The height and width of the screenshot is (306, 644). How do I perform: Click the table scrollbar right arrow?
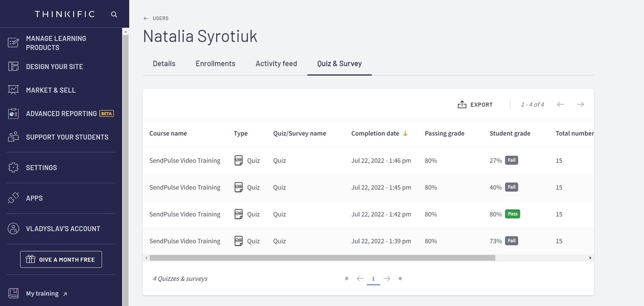click(590, 258)
